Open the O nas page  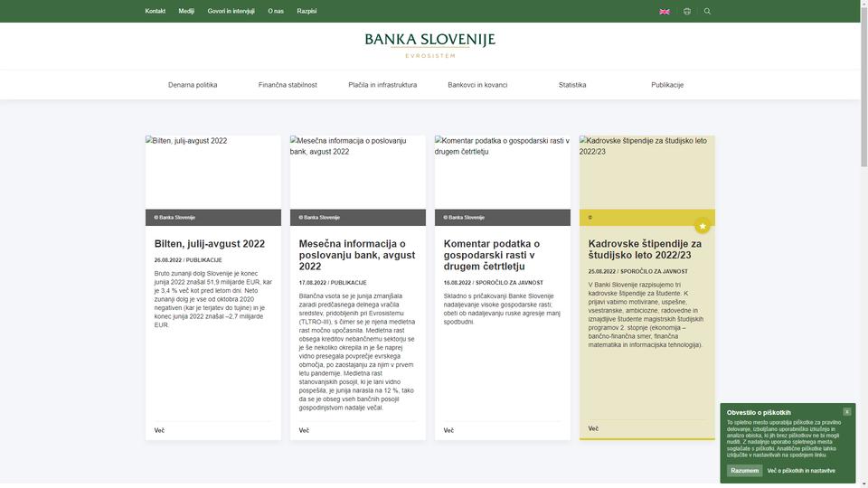[x=276, y=11]
